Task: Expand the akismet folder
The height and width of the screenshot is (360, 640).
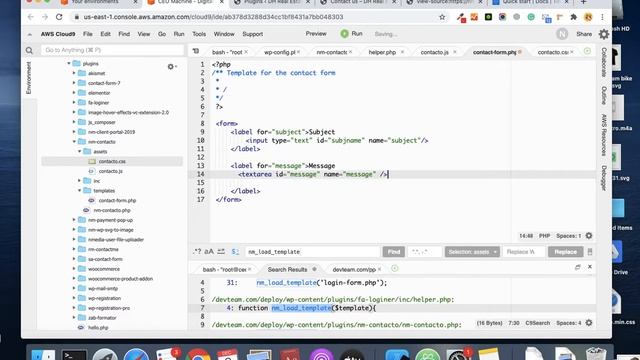Action: (74, 73)
